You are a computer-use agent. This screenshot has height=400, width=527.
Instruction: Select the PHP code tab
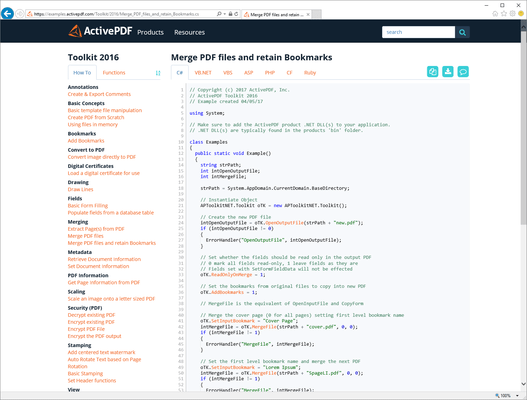(270, 73)
